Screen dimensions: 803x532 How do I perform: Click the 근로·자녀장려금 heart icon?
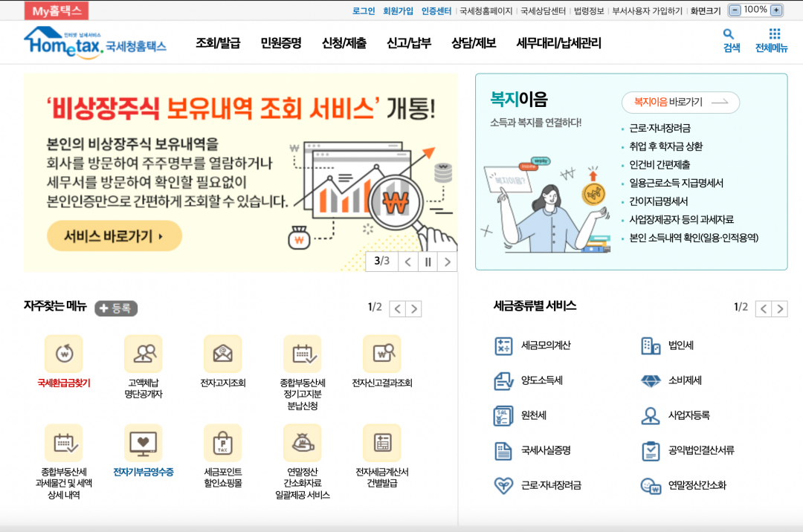click(503, 485)
